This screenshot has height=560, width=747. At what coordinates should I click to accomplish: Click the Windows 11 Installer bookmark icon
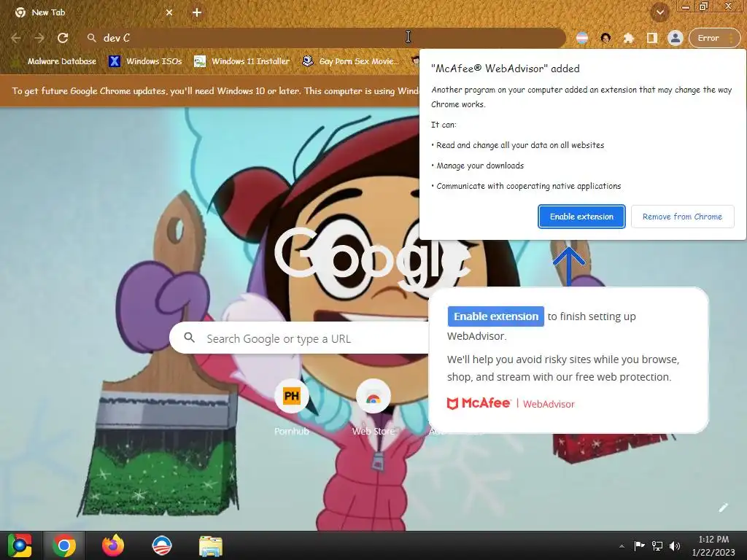pos(200,61)
